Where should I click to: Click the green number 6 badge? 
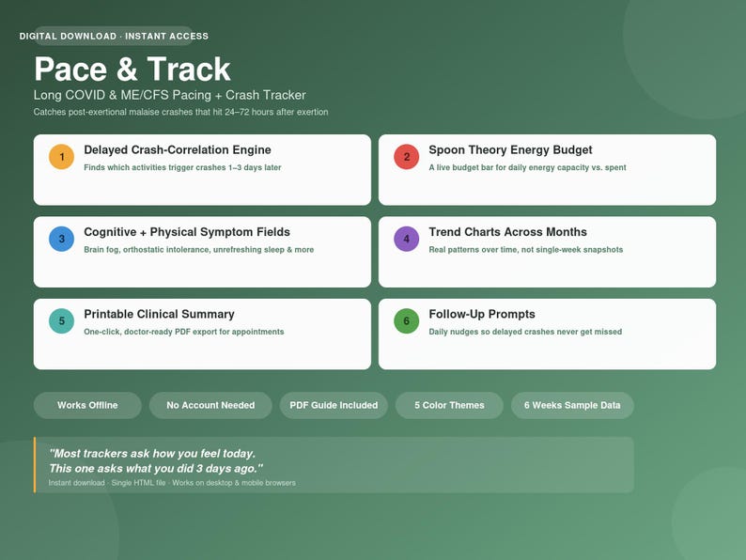point(406,320)
